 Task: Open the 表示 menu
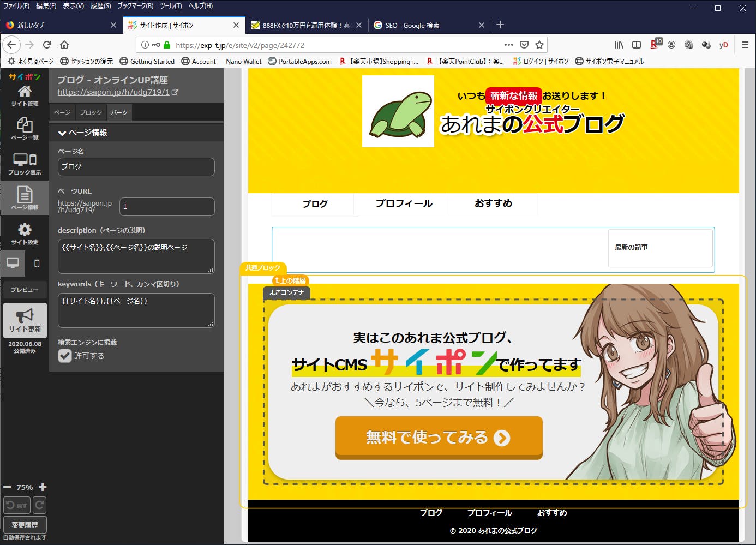click(x=73, y=6)
